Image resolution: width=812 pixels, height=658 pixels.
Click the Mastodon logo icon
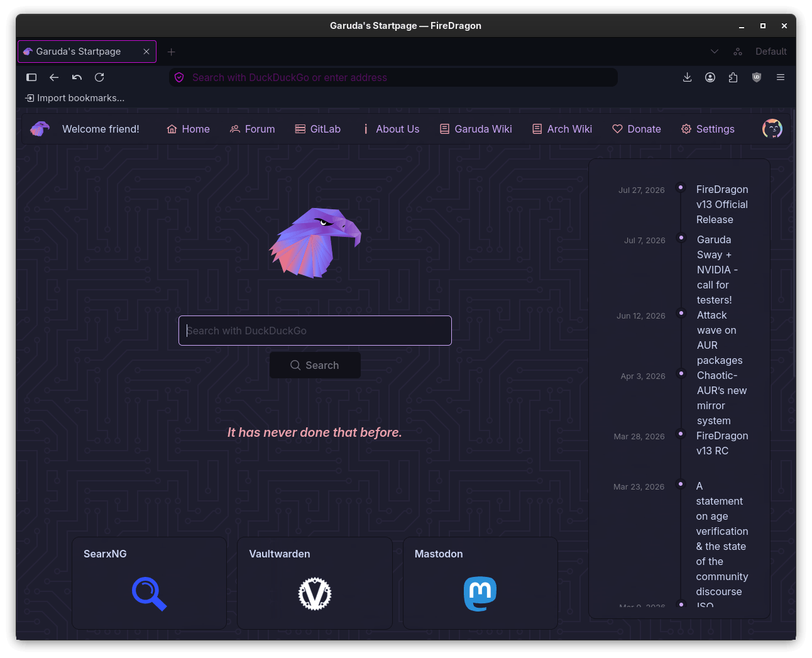pos(480,594)
